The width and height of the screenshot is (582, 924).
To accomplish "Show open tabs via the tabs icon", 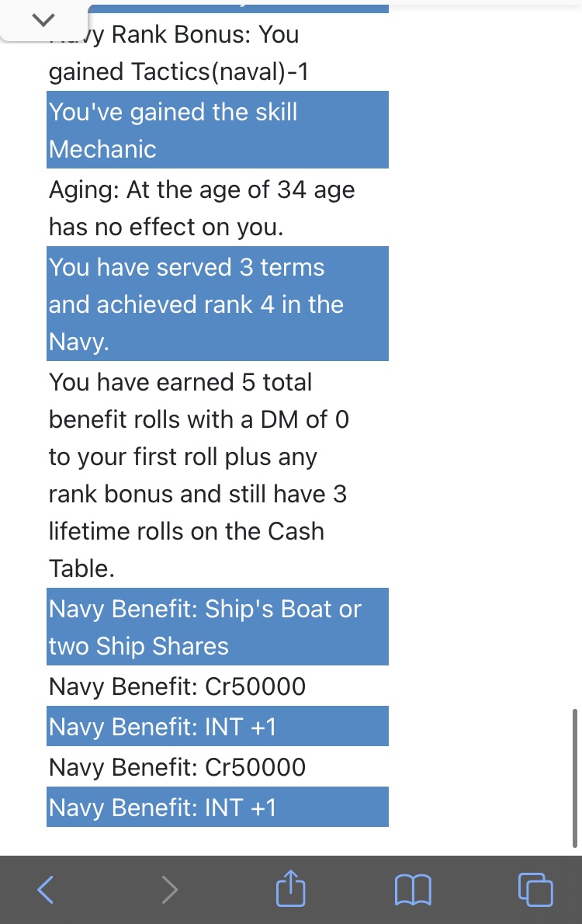I will click(535, 889).
